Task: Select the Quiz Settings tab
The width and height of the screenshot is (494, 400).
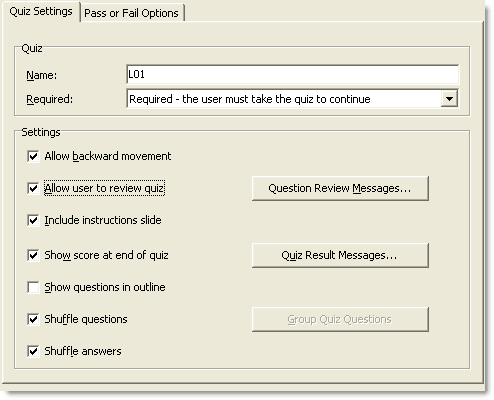Action: click(41, 11)
